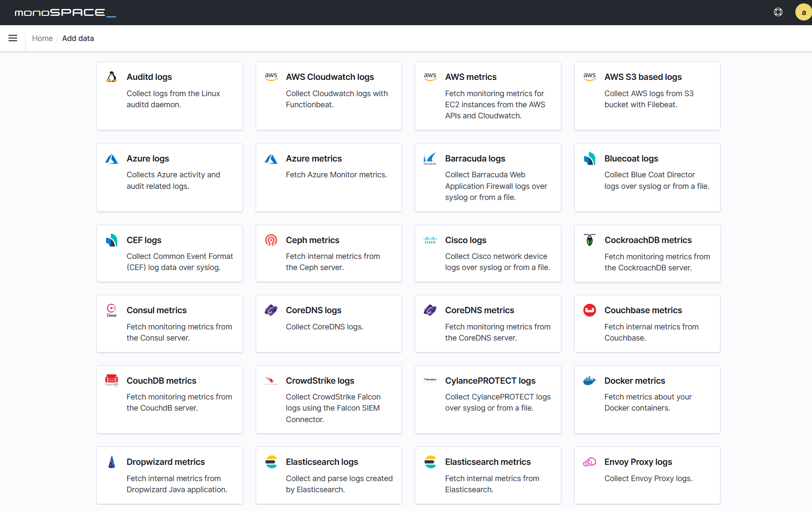Choose the Barracuda logs title
This screenshot has height=511, width=812.
[x=475, y=159]
